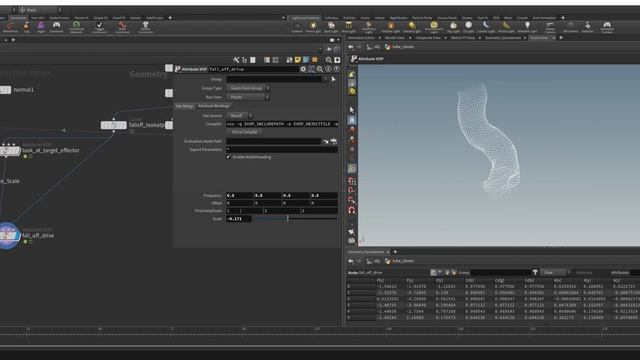Click the node name field fall_off_drive
Viewport: 640px width, 360px height.
click(x=253, y=69)
